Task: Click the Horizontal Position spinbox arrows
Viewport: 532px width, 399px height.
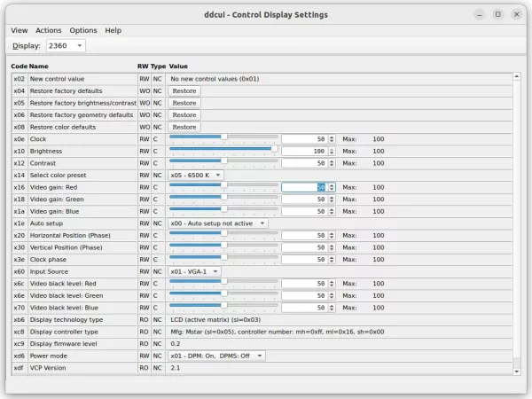Action: click(332, 236)
